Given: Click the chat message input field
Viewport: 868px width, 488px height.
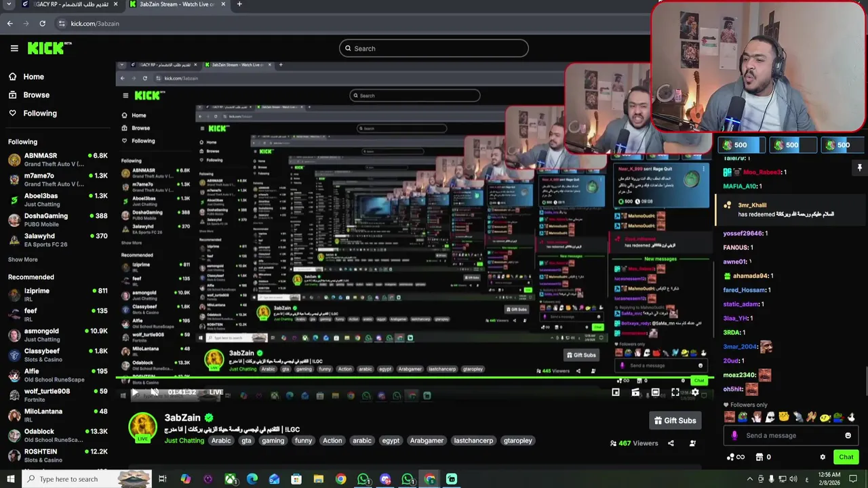Looking at the screenshot, I should tap(790, 435).
